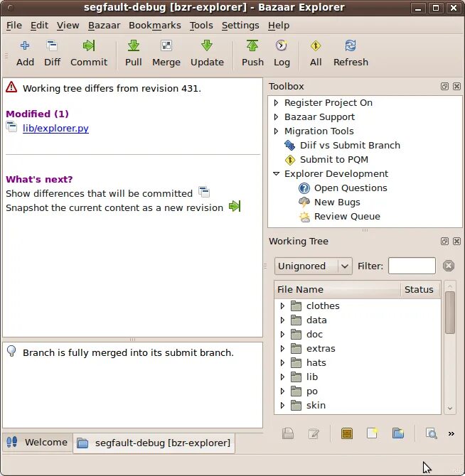The image size is (465, 476).
Task: Close the Working Tree panel
Action: [456, 241]
